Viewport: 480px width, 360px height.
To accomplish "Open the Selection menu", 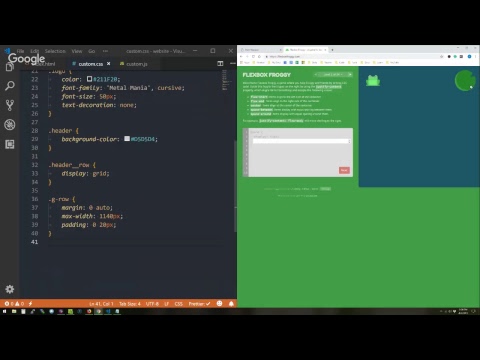I will point(55,51).
